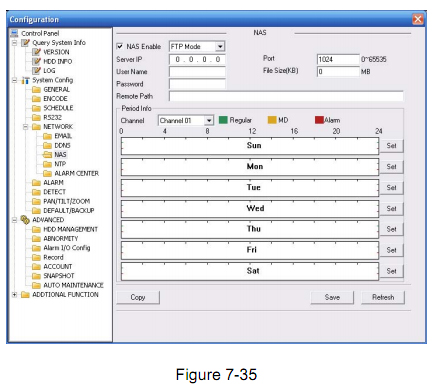Select the ACCOUNT tree item
The height and width of the screenshot is (390, 437).
[x=58, y=267]
